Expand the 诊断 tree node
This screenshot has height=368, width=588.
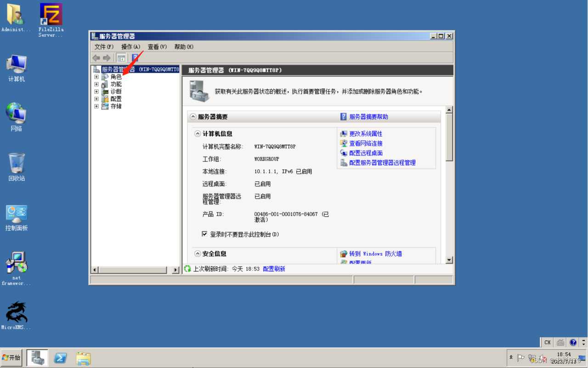(96, 92)
